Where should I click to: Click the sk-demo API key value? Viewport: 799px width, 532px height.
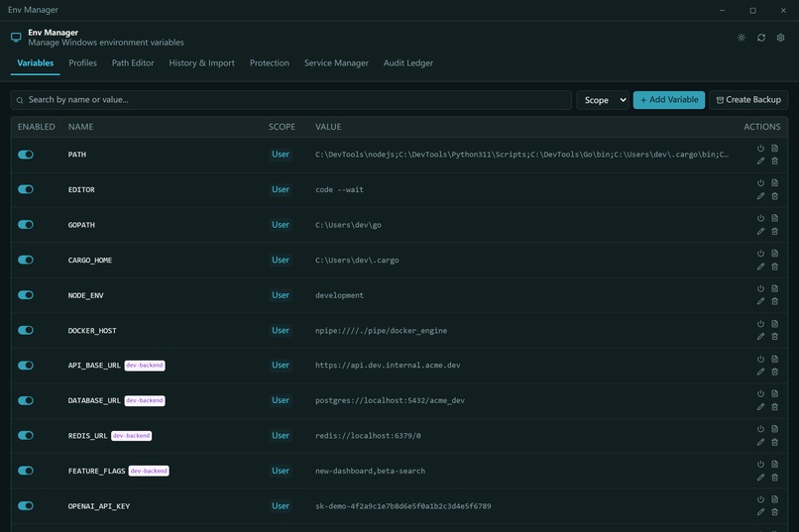(403, 506)
